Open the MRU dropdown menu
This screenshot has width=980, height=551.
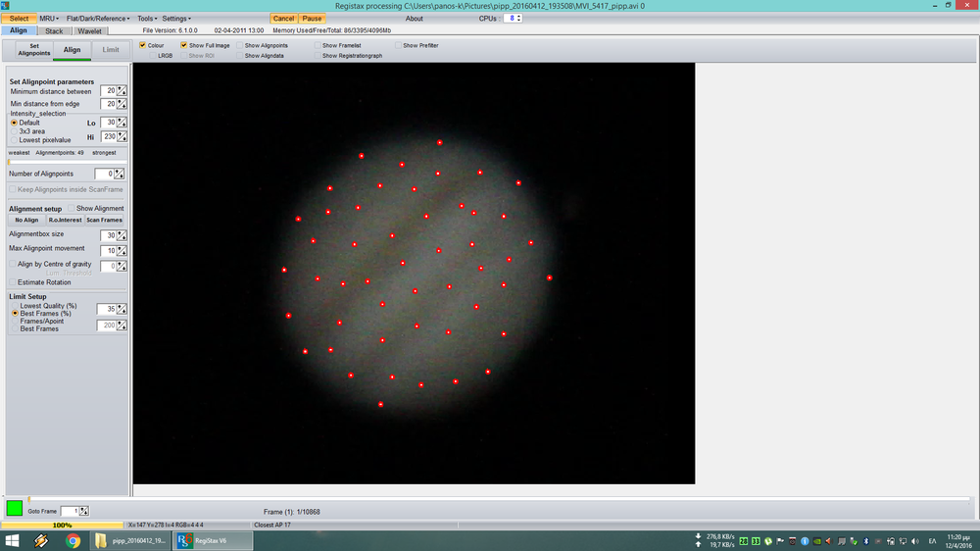coord(49,19)
